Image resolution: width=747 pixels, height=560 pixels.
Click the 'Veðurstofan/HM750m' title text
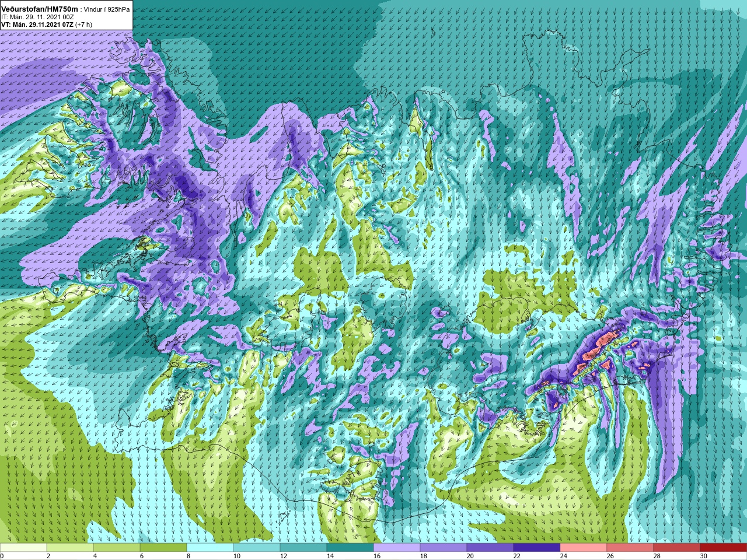point(39,9)
